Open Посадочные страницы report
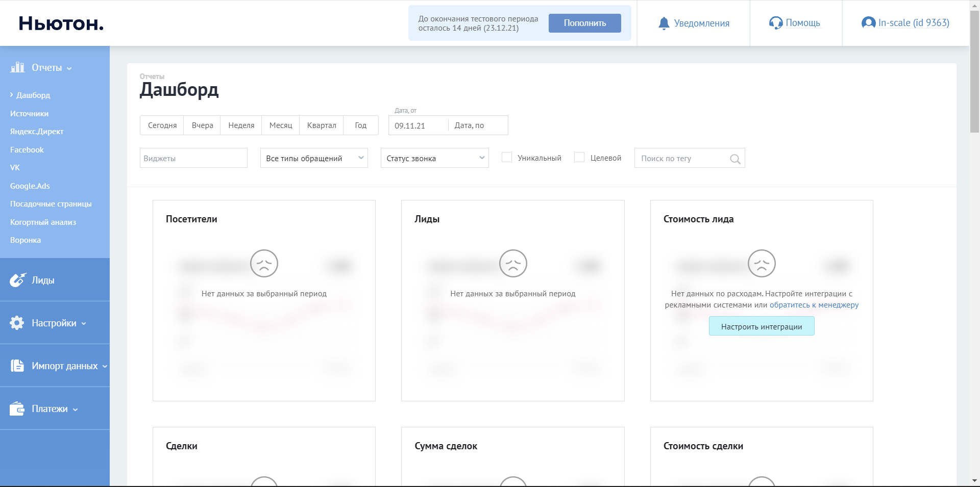 click(51, 204)
